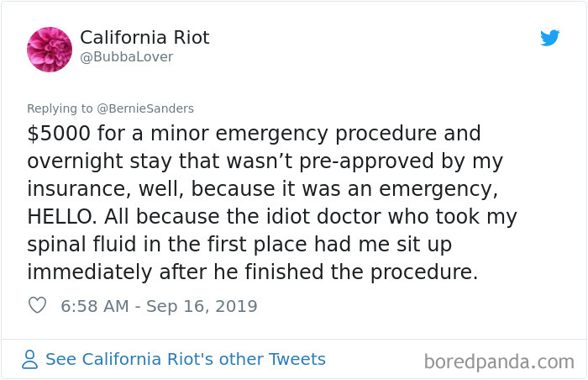Click the Sep 16, 2019 date
Image resolution: width=588 pixels, height=380 pixels.
(x=202, y=306)
